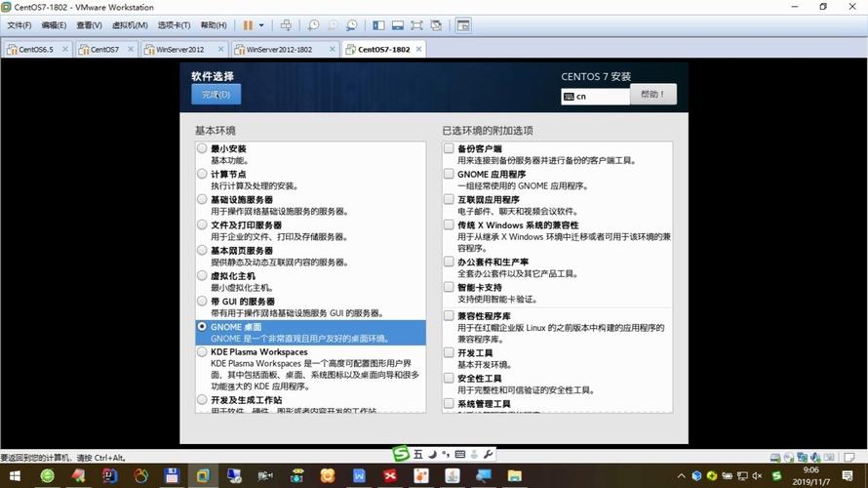Click the 完成(D) button

pos(216,95)
